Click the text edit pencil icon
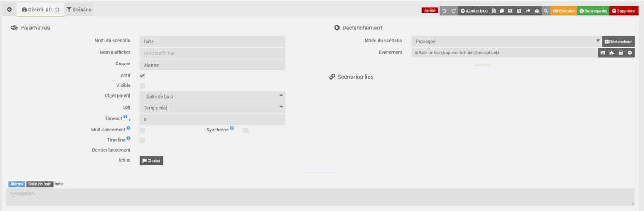 pos(519,10)
